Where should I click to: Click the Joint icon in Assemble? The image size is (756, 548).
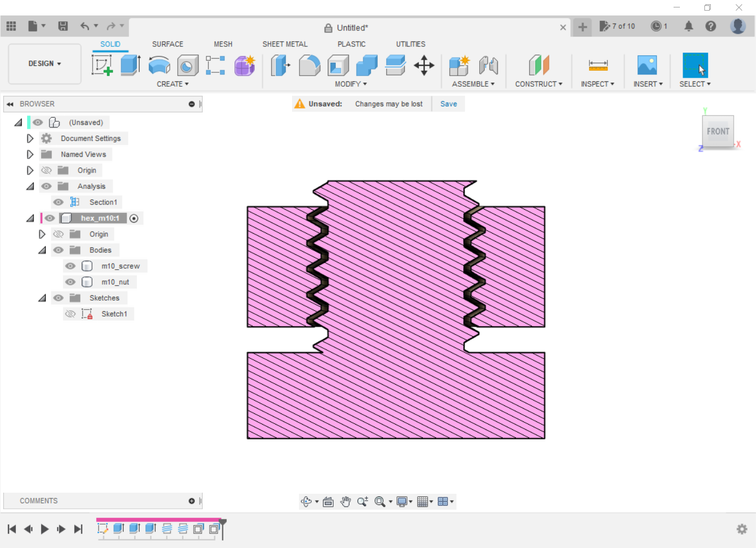pos(488,65)
